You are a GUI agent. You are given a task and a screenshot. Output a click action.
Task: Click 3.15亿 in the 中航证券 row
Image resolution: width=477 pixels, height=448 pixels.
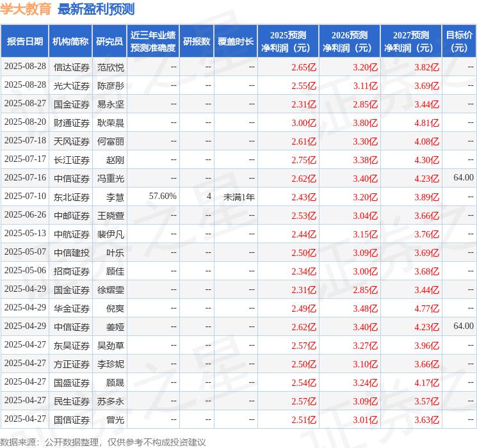click(x=365, y=234)
